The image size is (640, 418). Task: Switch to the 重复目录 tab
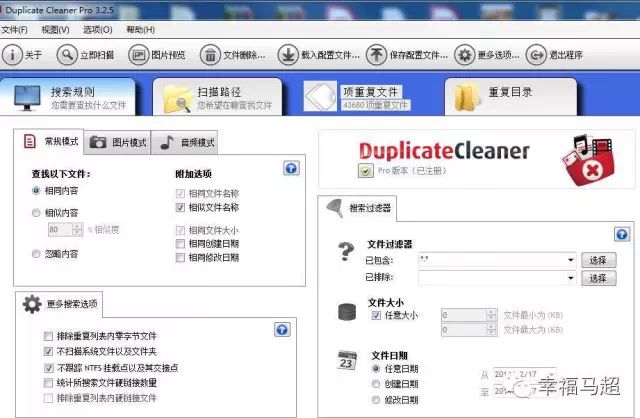tap(510, 97)
